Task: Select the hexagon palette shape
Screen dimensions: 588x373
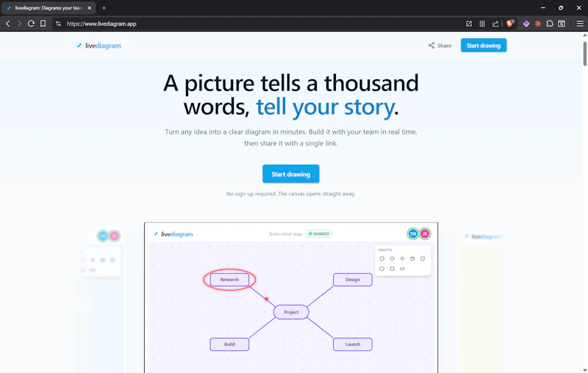Action: [381, 269]
